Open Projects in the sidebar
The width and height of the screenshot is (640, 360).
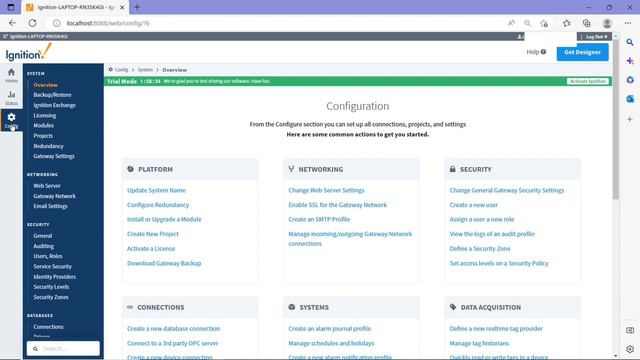(43, 136)
